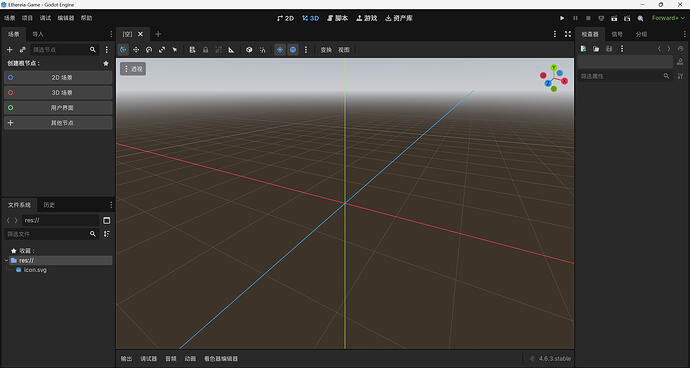Open the 项目 project menu

(27, 18)
